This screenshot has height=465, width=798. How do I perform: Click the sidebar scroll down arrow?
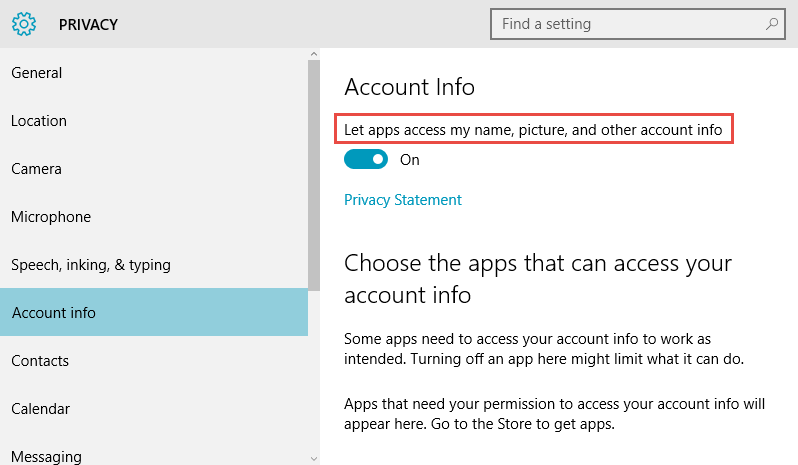[314, 459]
